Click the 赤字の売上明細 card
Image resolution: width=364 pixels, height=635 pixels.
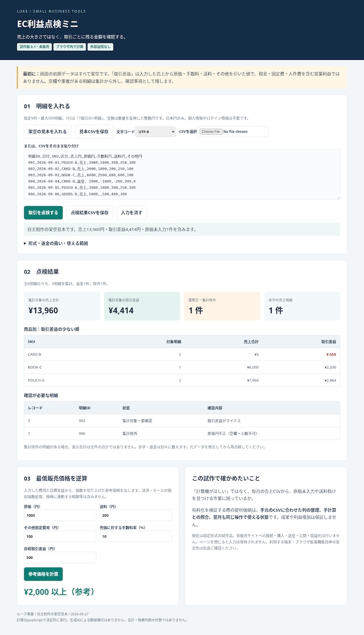pyautogui.click(x=302, y=306)
